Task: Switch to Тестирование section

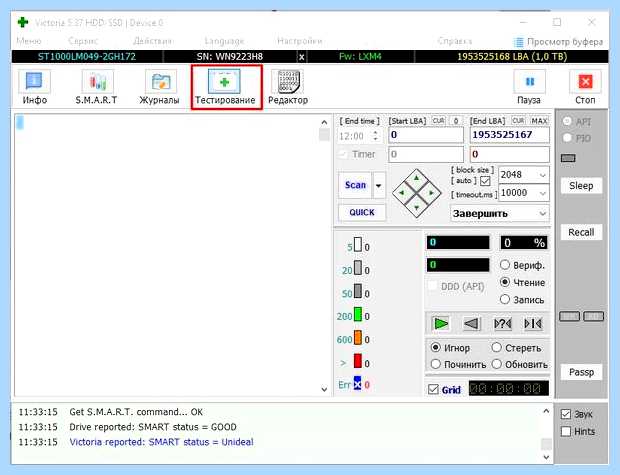Action: [x=225, y=87]
